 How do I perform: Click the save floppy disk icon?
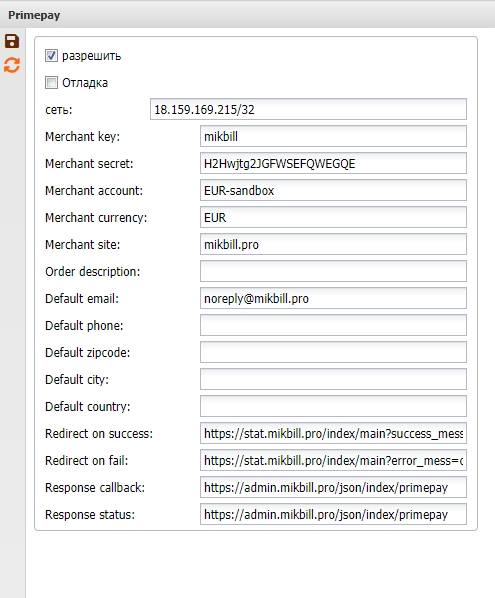[12, 41]
